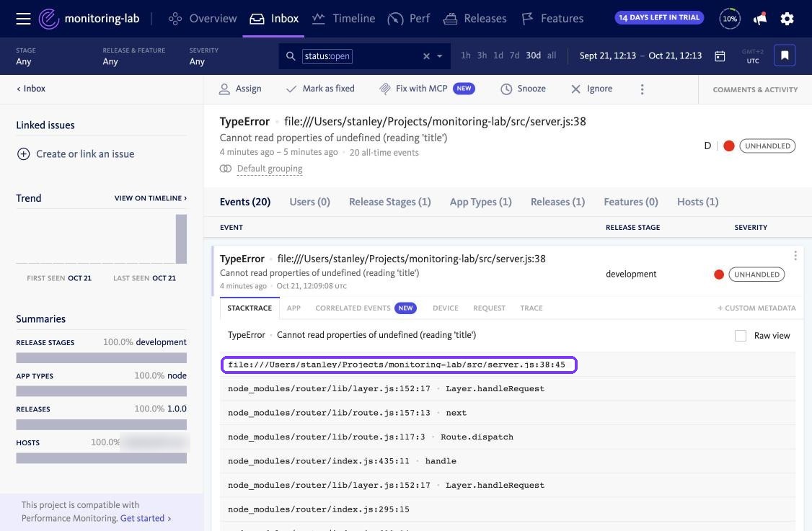The height and width of the screenshot is (531, 812).
Task: Click the Default grouping icon
Action: pos(225,169)
